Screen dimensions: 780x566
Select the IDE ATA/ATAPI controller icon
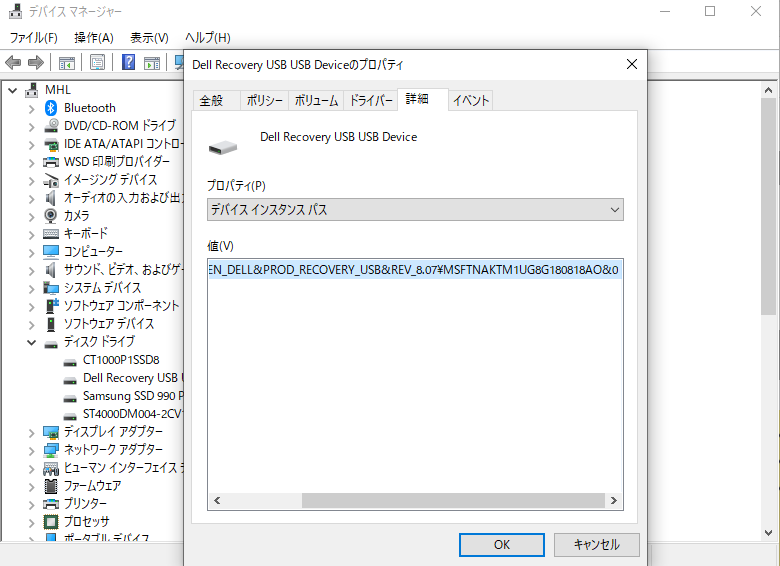[x=51, y=144]
